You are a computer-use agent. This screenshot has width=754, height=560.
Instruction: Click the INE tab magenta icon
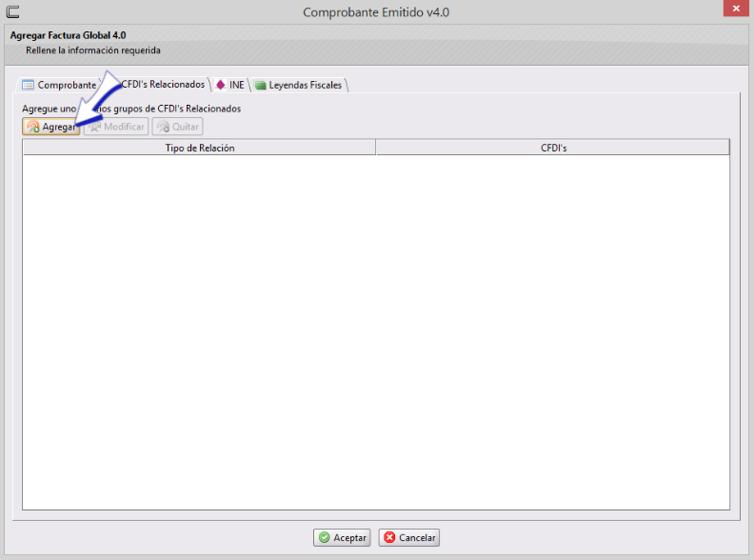coord(220,85)
